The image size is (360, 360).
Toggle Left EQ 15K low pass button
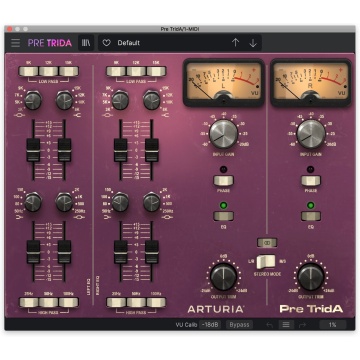point(69,71)
